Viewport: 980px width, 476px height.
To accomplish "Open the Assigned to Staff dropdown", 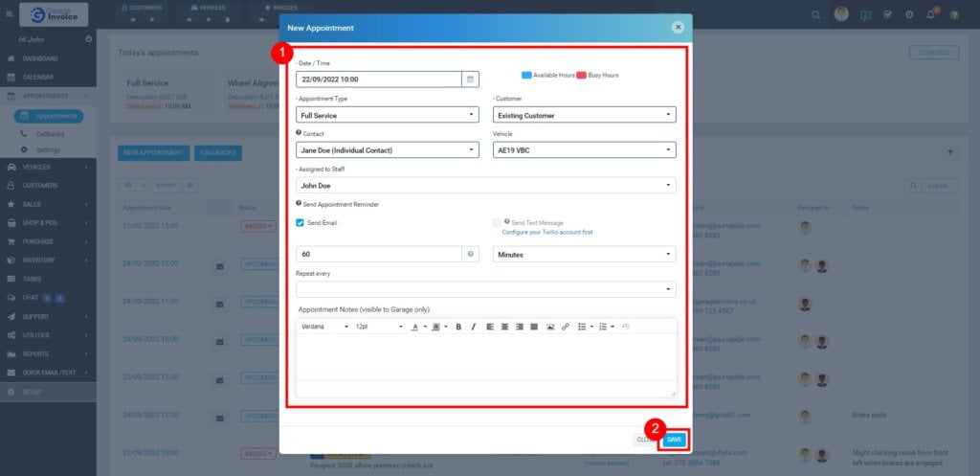I will coord(485,186).
